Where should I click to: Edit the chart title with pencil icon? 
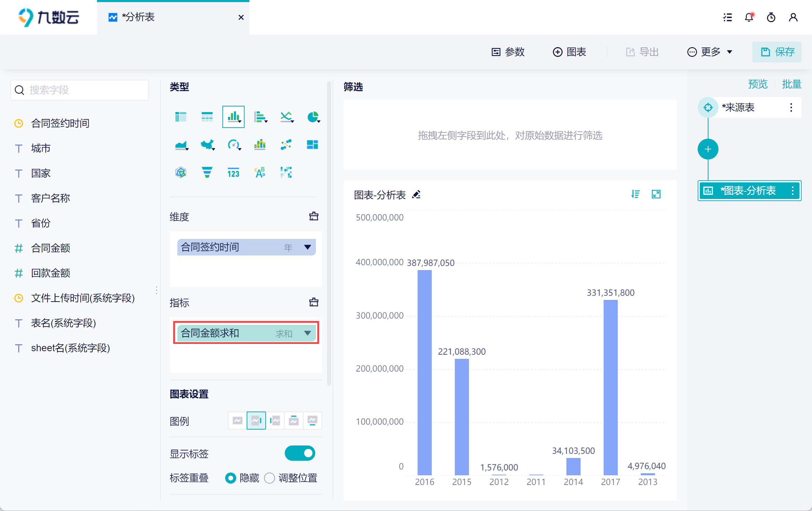coord(416,194)
